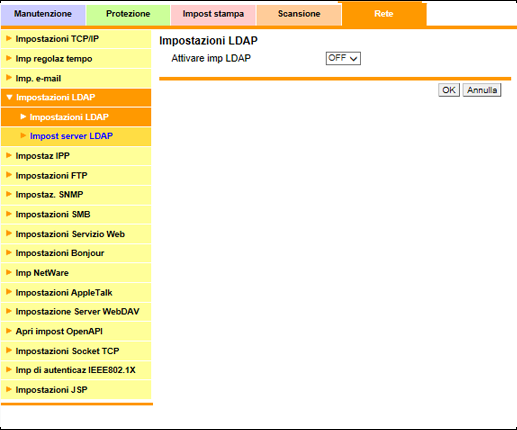
Task: Open Impostazioni Servizio Web menu item
Action: pos(76,234)
